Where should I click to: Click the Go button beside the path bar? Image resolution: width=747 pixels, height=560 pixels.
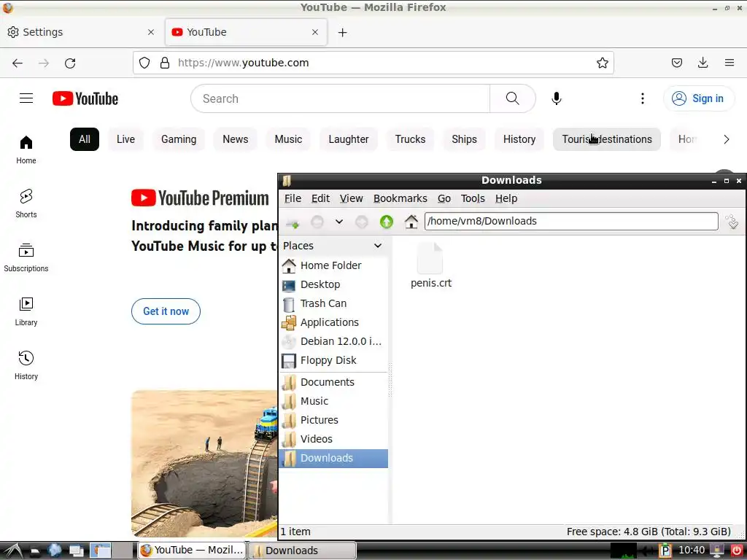[x=732, y=222]
